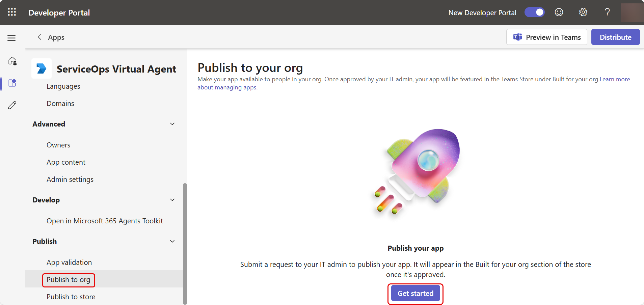Collapse the Publish section chevron
This screenshot has height=305, width=644.
point(172,242)
